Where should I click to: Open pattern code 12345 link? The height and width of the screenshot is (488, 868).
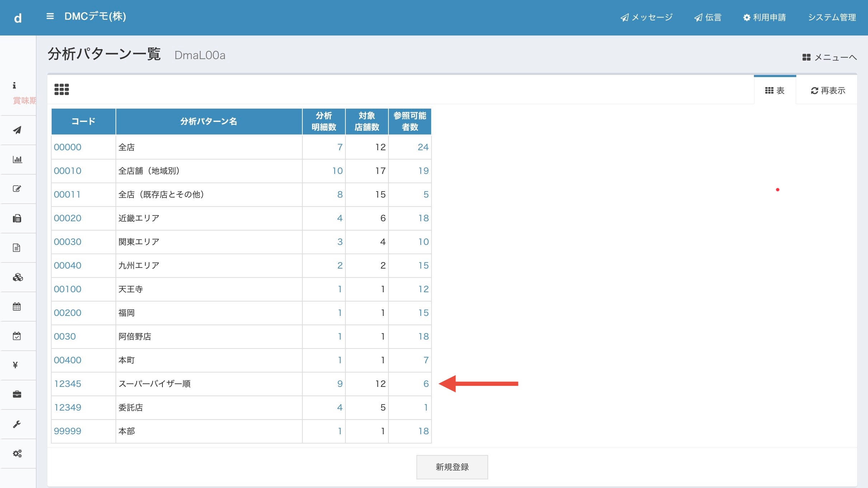pyautogui.click(x=68, y=384)
